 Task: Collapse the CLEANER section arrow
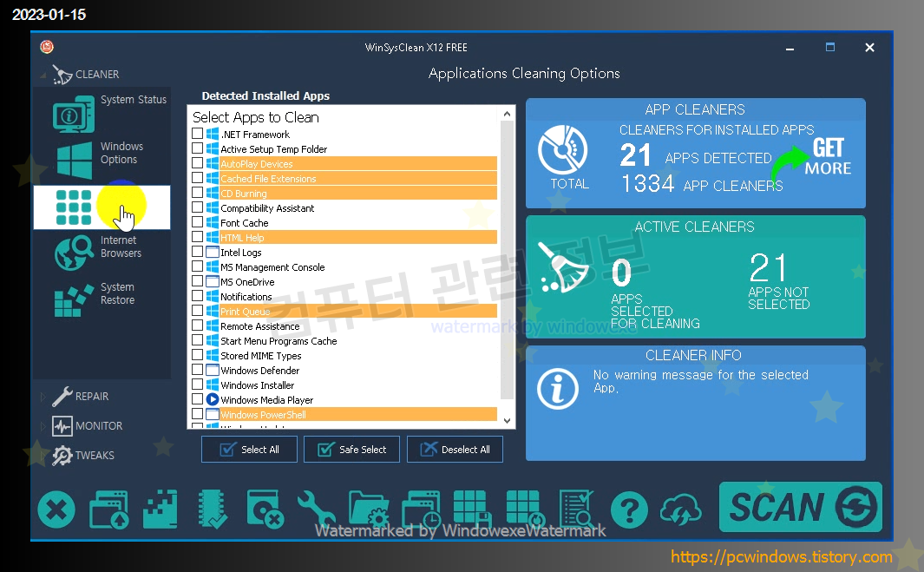(43, 75)
